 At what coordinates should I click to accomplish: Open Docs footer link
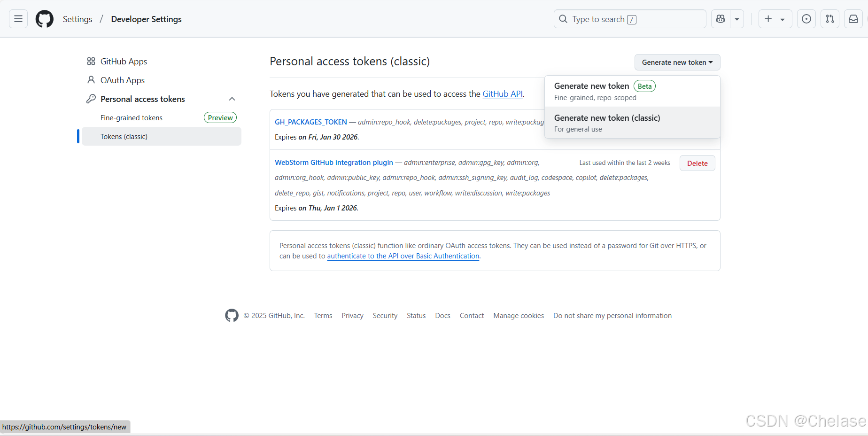[443, 316]
